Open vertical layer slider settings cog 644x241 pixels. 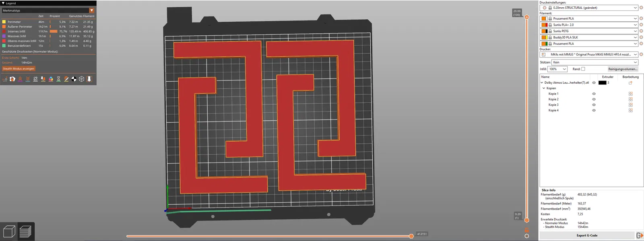coord(526,236)
